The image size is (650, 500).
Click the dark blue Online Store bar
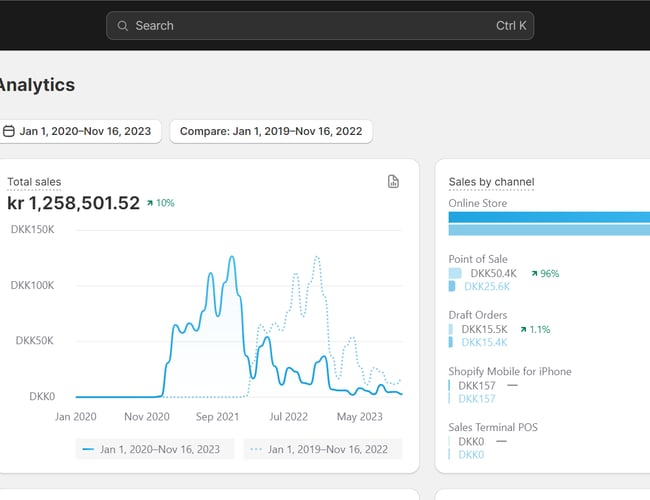[x=549, y=217]
